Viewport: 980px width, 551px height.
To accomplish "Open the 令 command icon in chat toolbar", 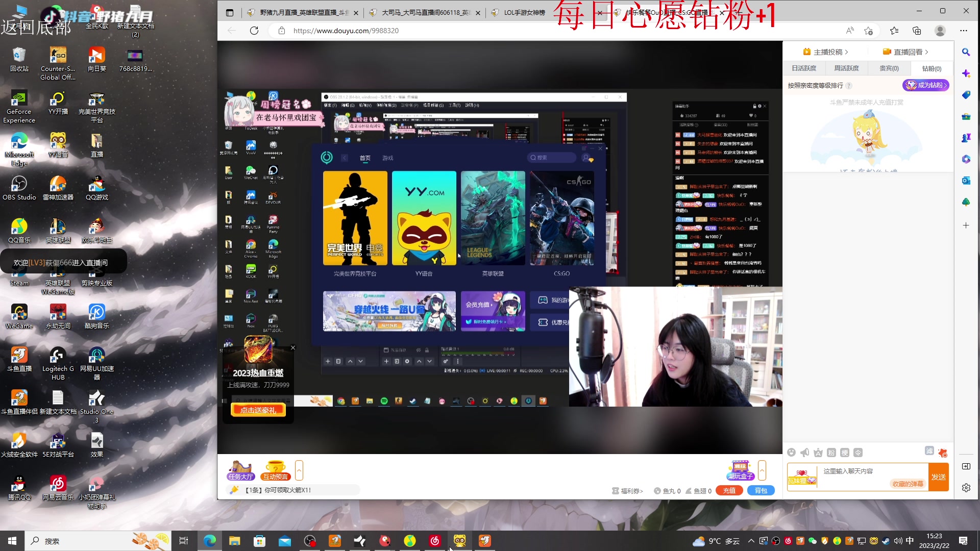I will pos(857,453).
